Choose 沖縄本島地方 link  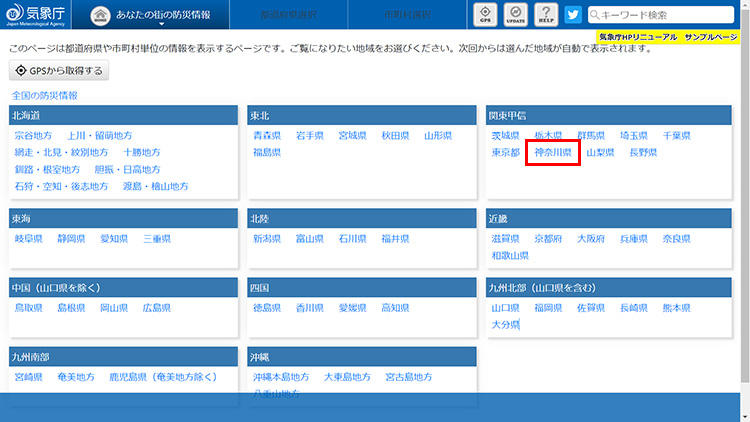tap(282, 377)
